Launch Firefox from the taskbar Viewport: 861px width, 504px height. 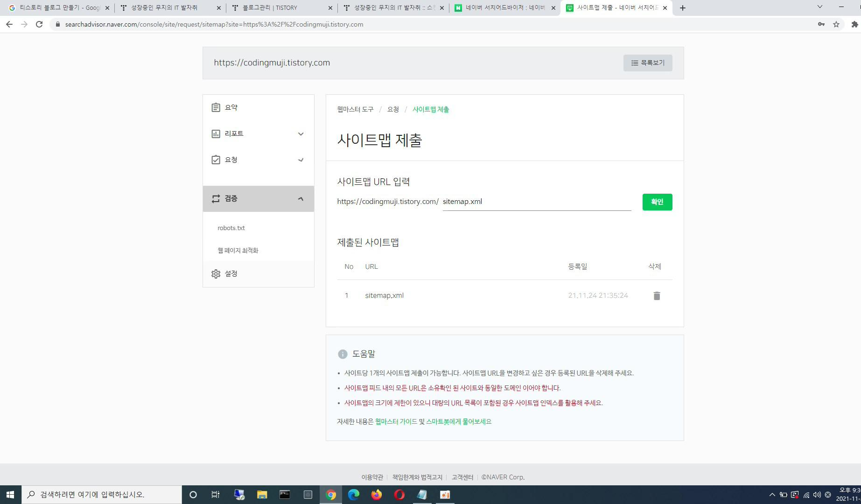[x=377, y=495]
